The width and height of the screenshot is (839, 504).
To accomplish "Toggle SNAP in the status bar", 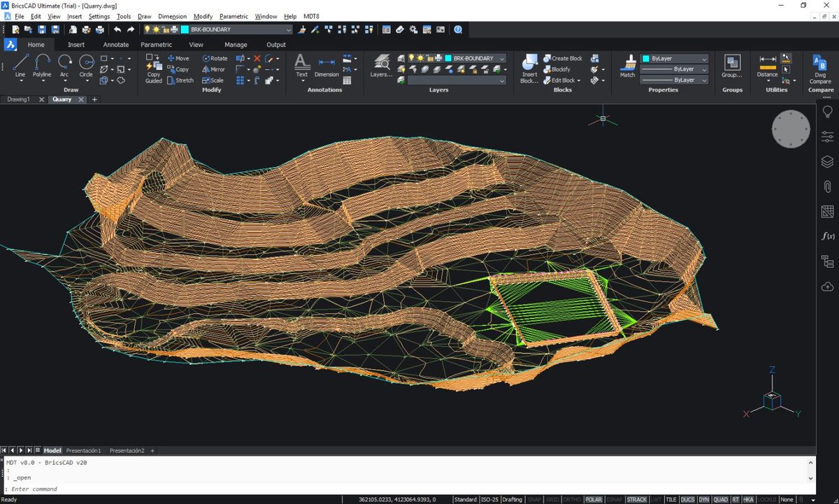I will tap(535, 500).
